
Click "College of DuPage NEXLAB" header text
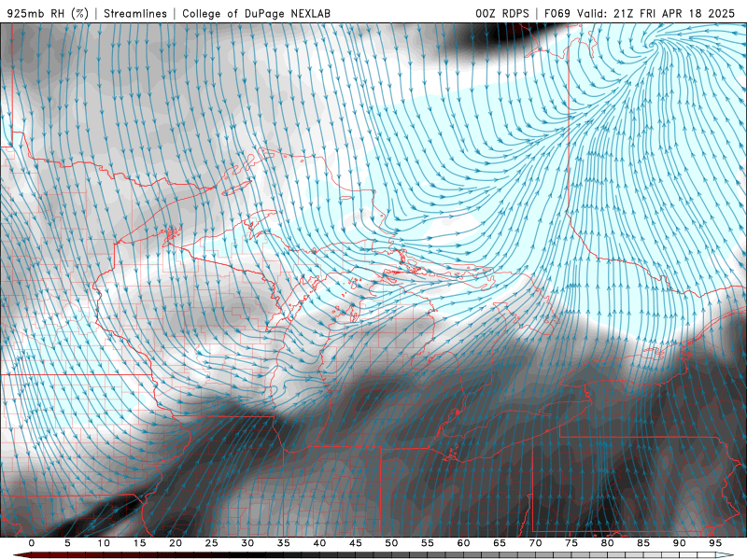(256, 13)
